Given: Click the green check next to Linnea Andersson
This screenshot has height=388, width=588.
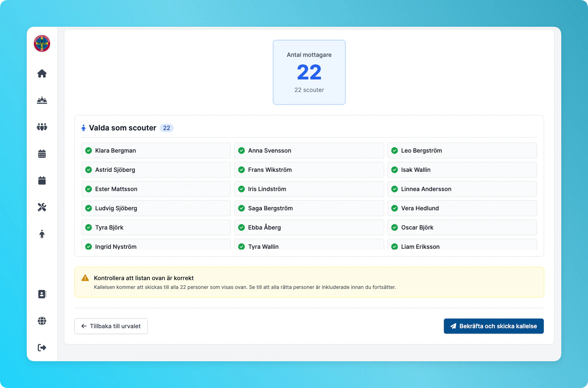Looking at the screenshot, I should click(395, 189).
